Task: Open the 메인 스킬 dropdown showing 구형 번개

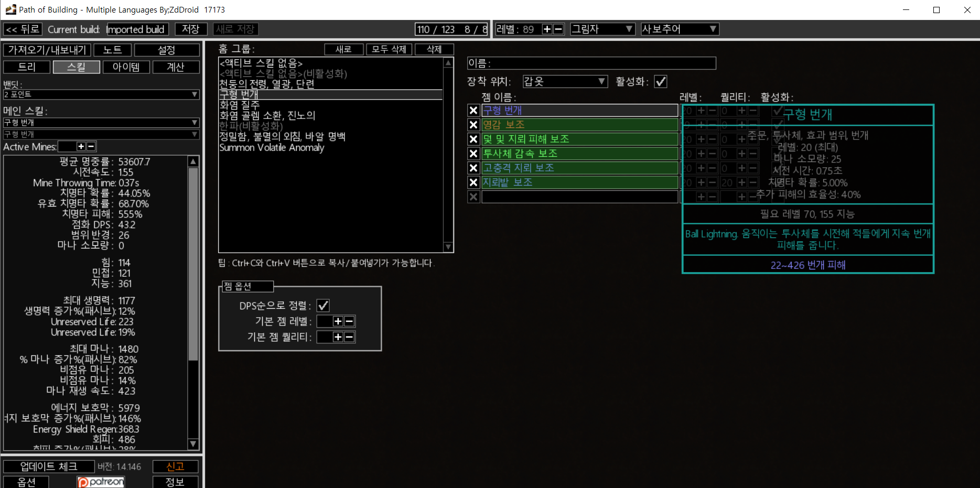Action: click(x=101, y=123)
